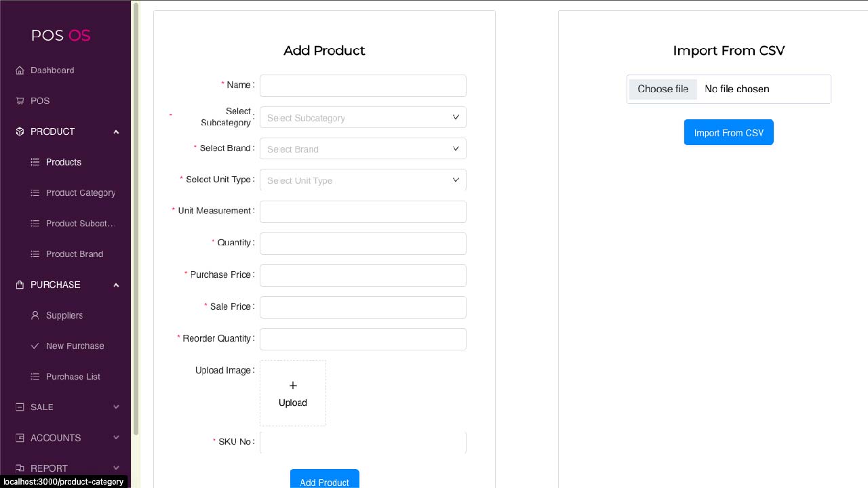Open the Select Unit Type dropdown

point(363,180)
